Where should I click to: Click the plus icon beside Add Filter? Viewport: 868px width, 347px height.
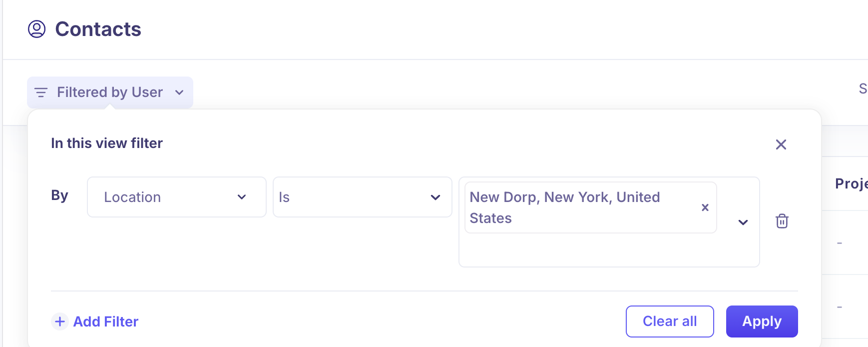[x=60, y=321]
